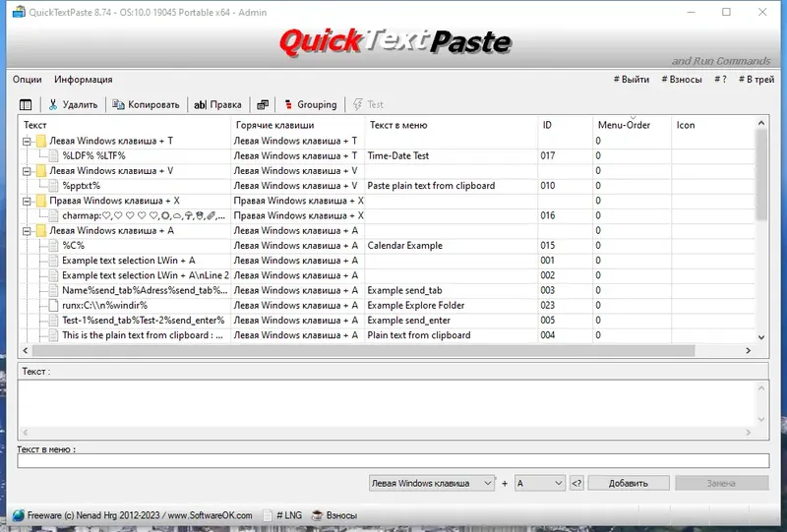Click into the Текст в меню field

tap(393, 461)
